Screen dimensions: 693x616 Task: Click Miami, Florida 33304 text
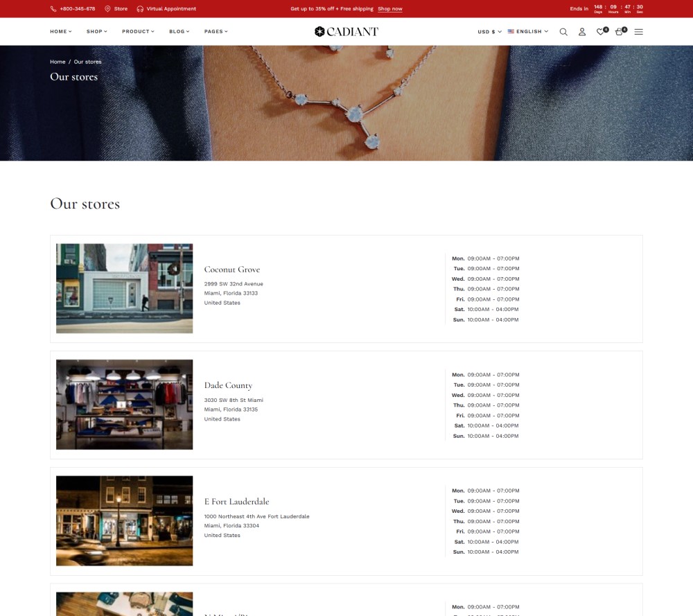coord(231,525)
